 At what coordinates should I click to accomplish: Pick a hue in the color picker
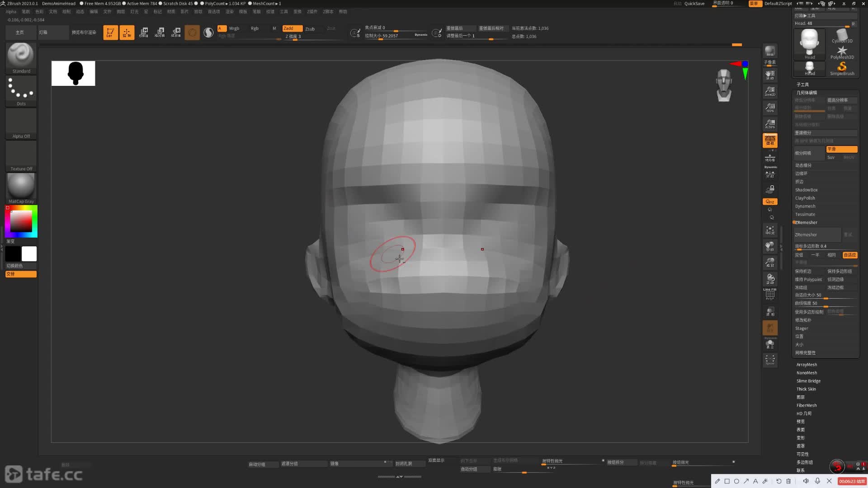(21, 221)
